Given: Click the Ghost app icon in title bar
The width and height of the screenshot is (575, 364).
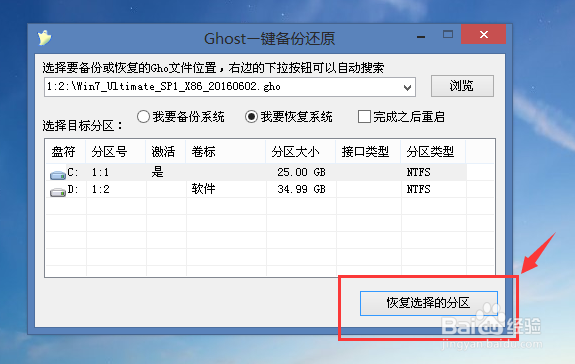Looking at the screenshot, I should click(44, 38).
